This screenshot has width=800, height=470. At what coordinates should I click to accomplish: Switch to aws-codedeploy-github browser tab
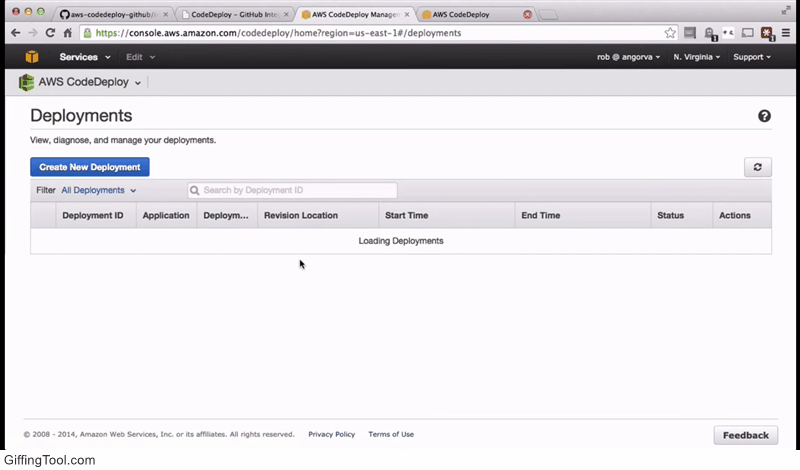pyautogui.click(x=112, y=14)
